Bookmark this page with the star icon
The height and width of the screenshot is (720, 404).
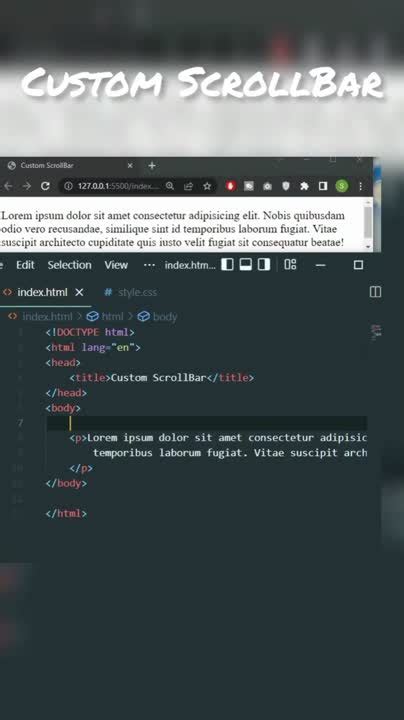coord(207,186)
